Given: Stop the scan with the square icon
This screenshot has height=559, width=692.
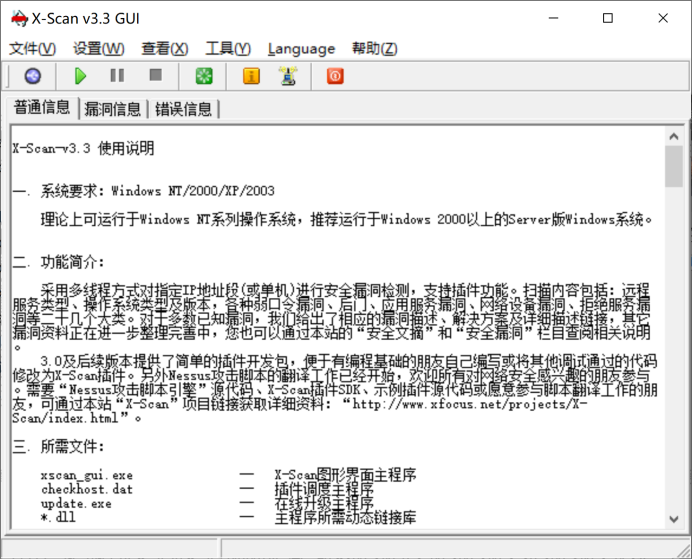Looking at the screenshot, I should point(155,75).
